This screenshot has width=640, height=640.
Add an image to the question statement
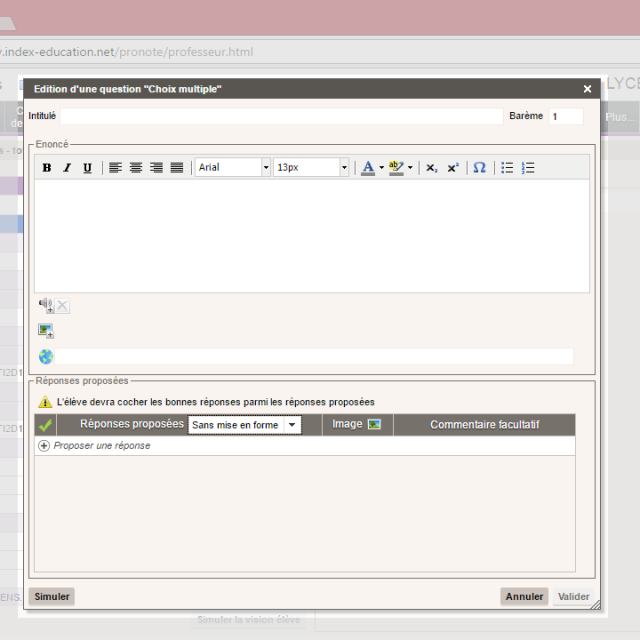pos(46,331)
